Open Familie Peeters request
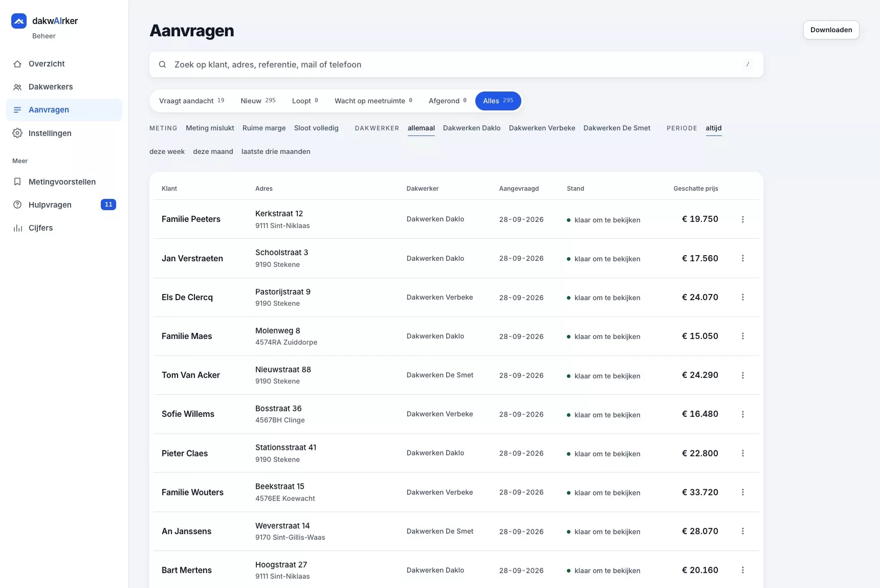 click(456, 219)
